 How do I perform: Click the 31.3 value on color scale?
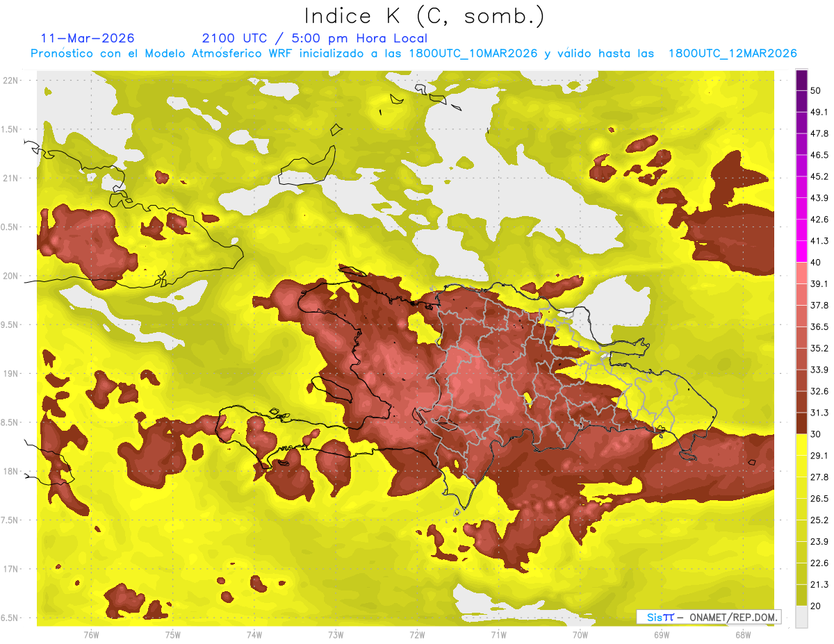click(x=819, y=413)
